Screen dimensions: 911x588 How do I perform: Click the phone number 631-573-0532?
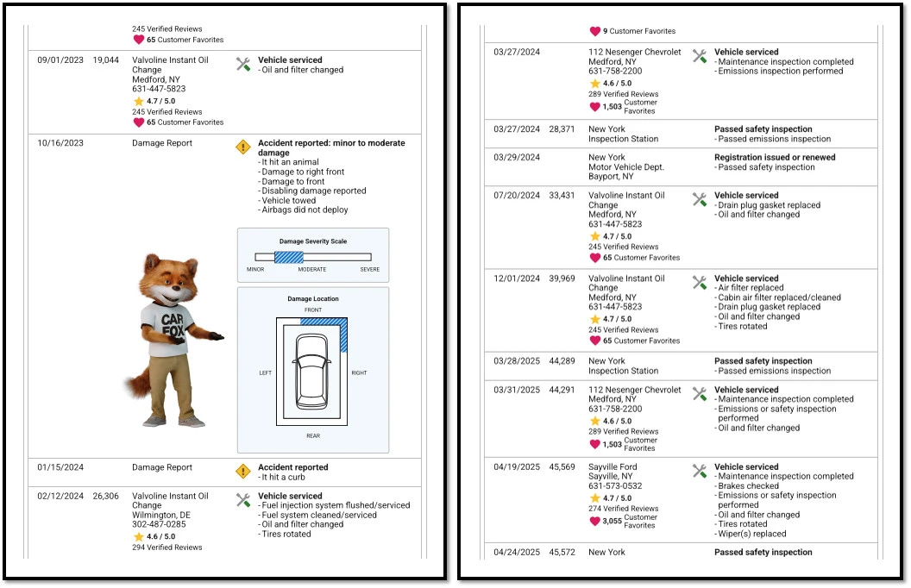[x=615, y=486]
